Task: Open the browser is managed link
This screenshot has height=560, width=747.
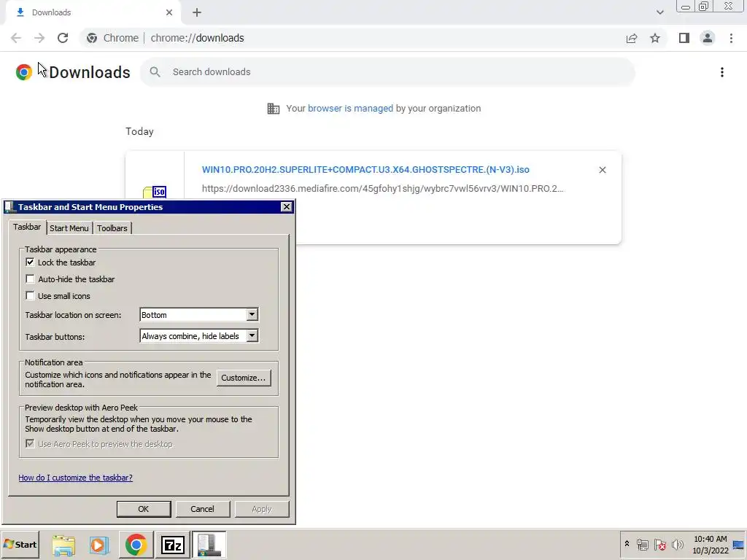Action: [x=351, y=109]
